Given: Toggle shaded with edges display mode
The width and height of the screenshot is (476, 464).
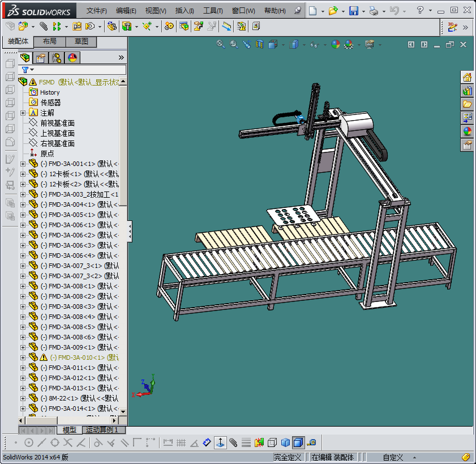Looking at the screenshot, I should (298, 442).
